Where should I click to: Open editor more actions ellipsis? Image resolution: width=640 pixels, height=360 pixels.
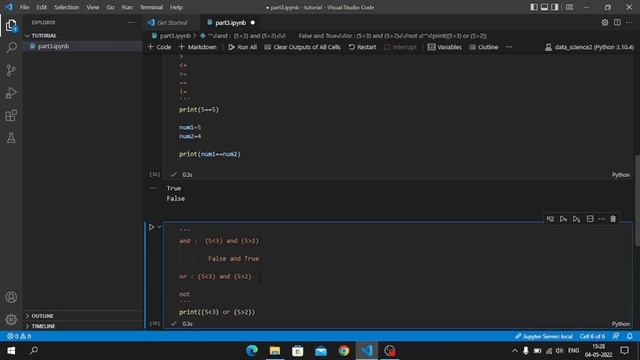(x=629, y=22)
